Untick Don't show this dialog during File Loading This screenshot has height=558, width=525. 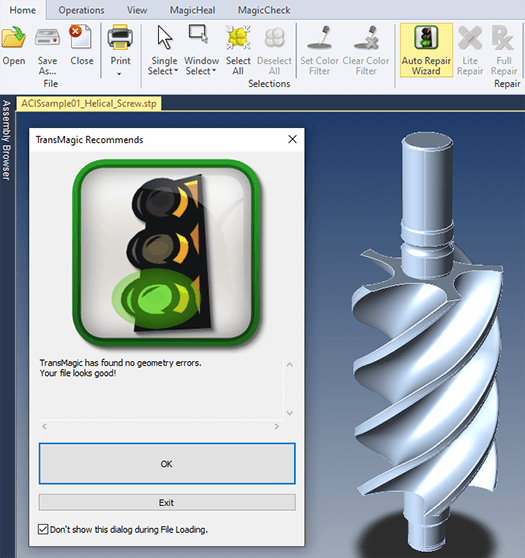[x=43, y=529]
